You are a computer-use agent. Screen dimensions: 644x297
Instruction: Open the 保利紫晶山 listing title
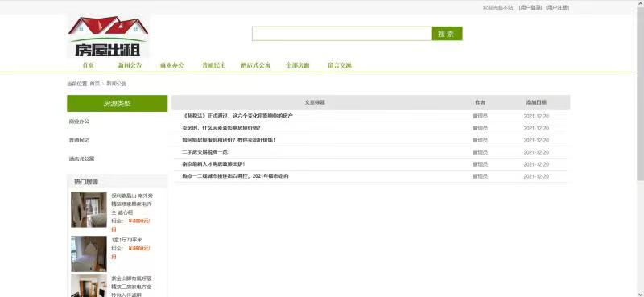coord(132,204)
